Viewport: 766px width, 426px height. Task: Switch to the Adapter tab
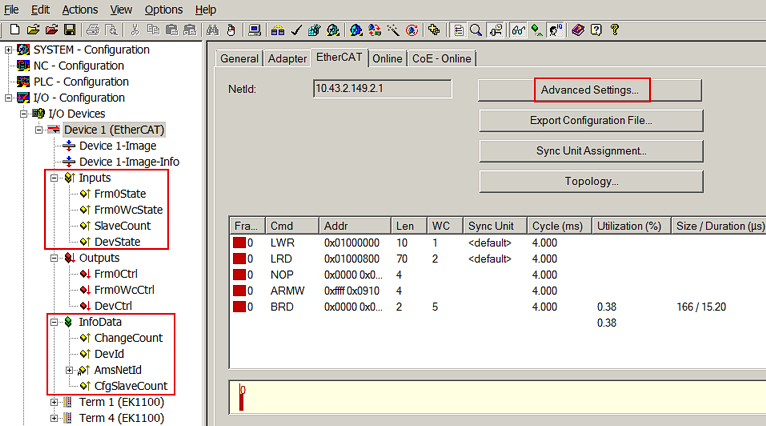tap(287, 59)
